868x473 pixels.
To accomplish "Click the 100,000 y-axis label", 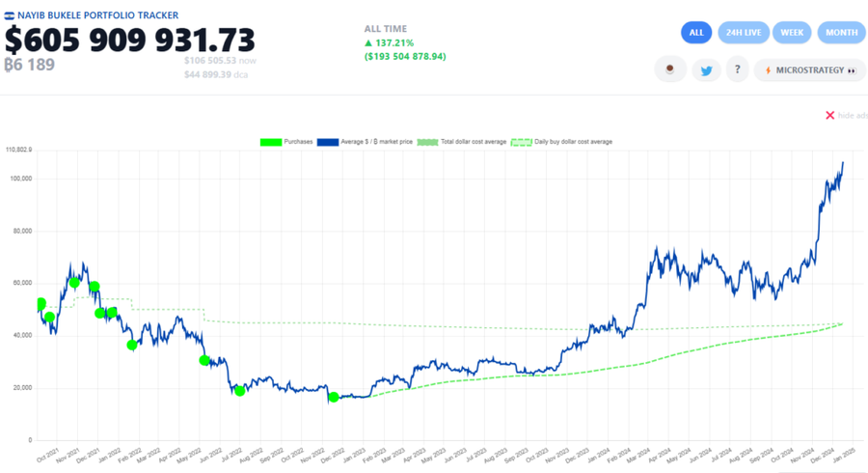I will point(21,179).
